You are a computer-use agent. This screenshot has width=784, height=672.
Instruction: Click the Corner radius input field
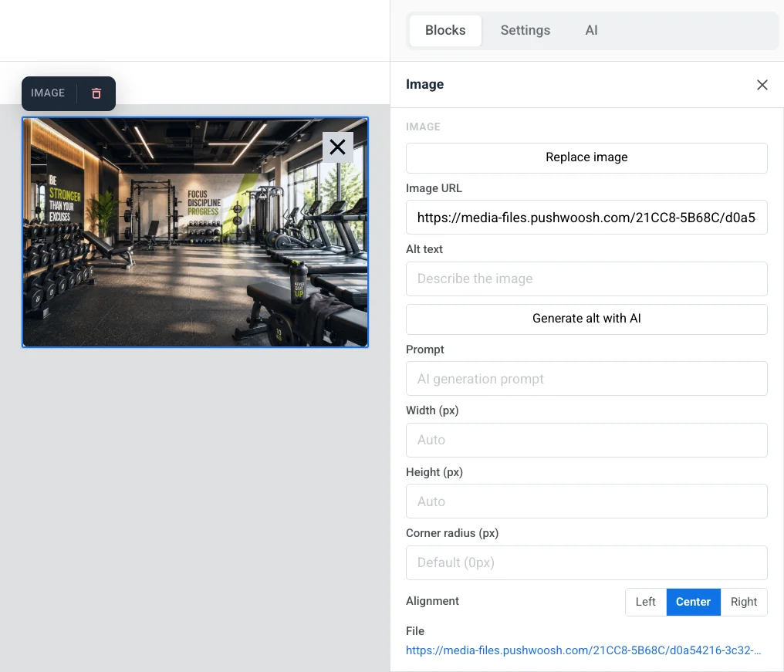(586, 563)
